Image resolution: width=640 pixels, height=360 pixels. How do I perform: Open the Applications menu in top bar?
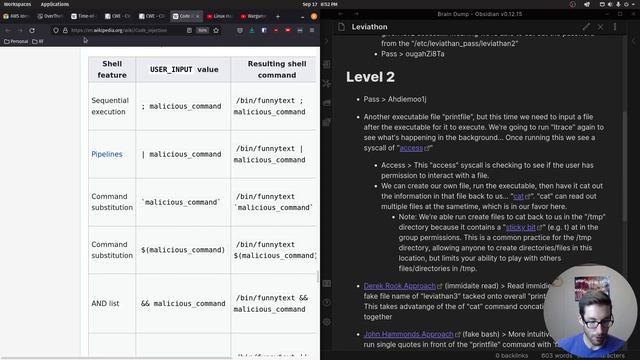pos(55,4)
